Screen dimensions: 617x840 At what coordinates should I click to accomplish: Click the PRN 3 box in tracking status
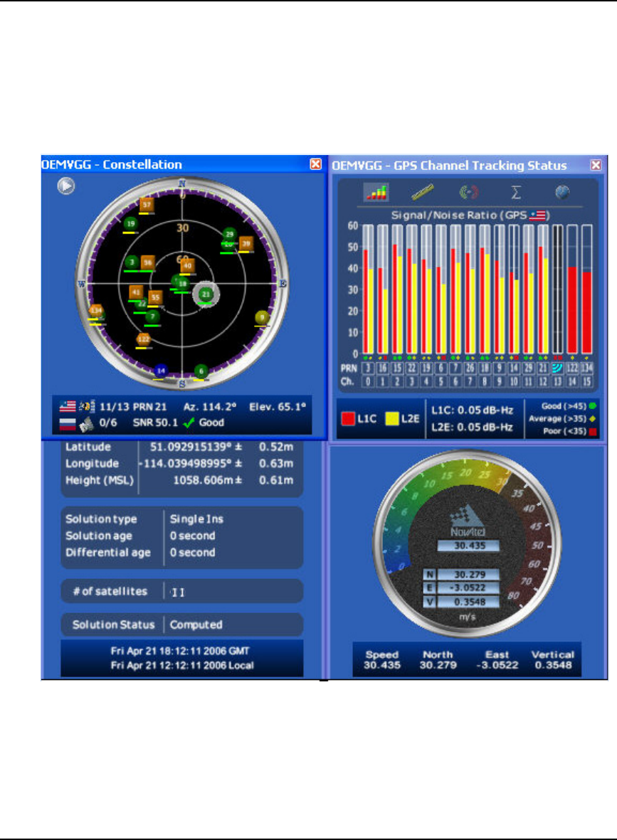point(368,368)
